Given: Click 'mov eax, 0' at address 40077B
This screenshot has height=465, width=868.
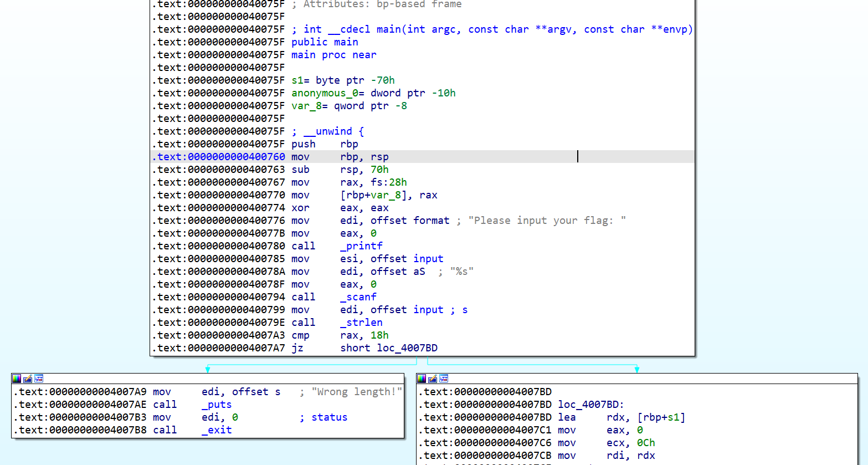Looking at the screenshot, I should click(334, 233).
